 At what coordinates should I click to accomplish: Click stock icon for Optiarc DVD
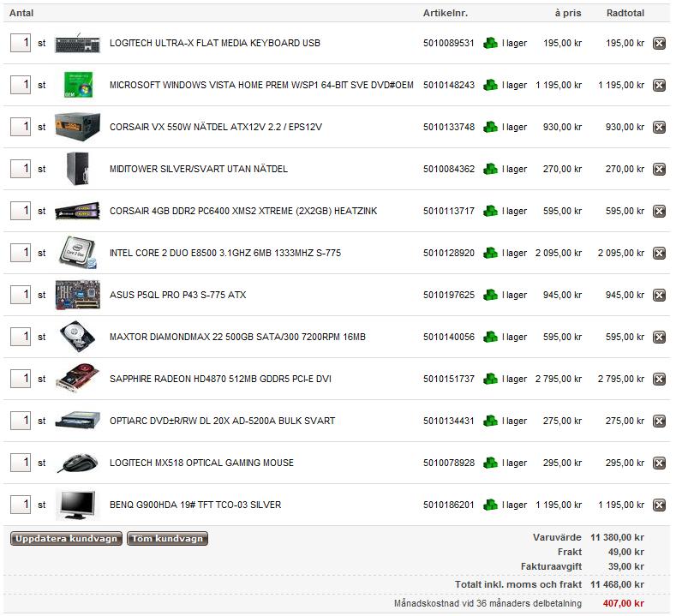coord(491,421)
